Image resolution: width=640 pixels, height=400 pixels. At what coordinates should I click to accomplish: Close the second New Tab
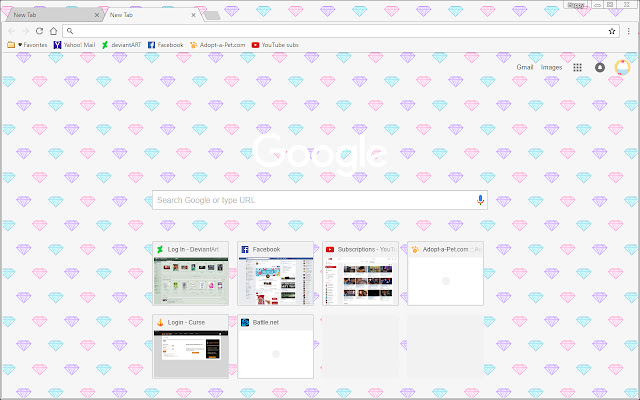[x=193, y=15]
